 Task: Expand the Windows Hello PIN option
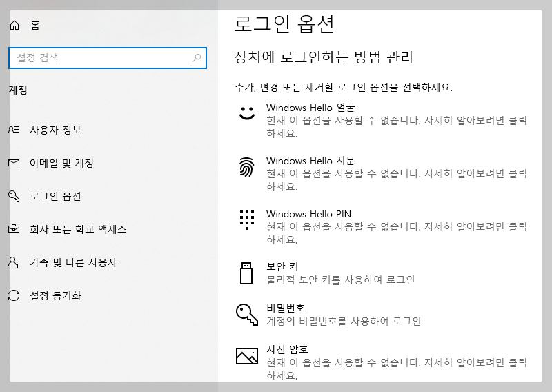pyautogui.click(x=383, y=226)
